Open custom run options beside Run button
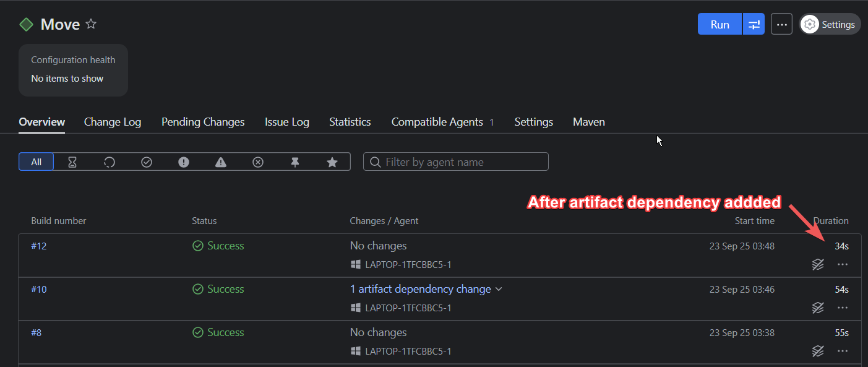 point(754,24)
